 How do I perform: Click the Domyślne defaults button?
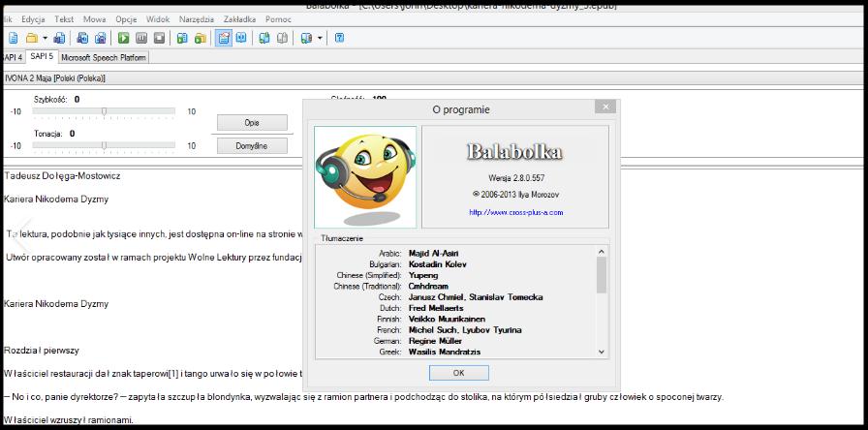point(252,145)
